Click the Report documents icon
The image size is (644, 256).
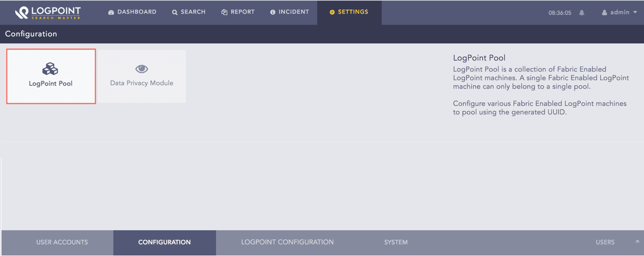(x=225, y=12)
